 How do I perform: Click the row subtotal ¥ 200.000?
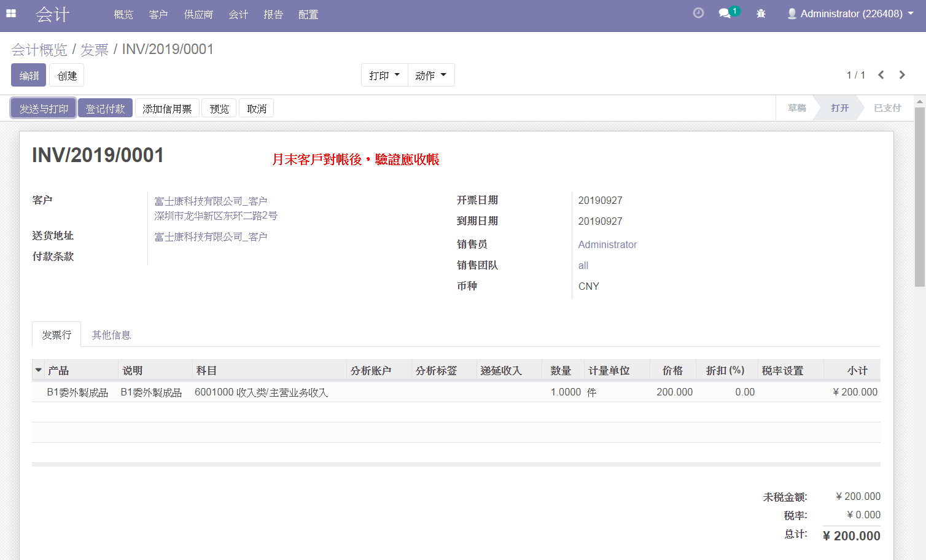point(855,392)
